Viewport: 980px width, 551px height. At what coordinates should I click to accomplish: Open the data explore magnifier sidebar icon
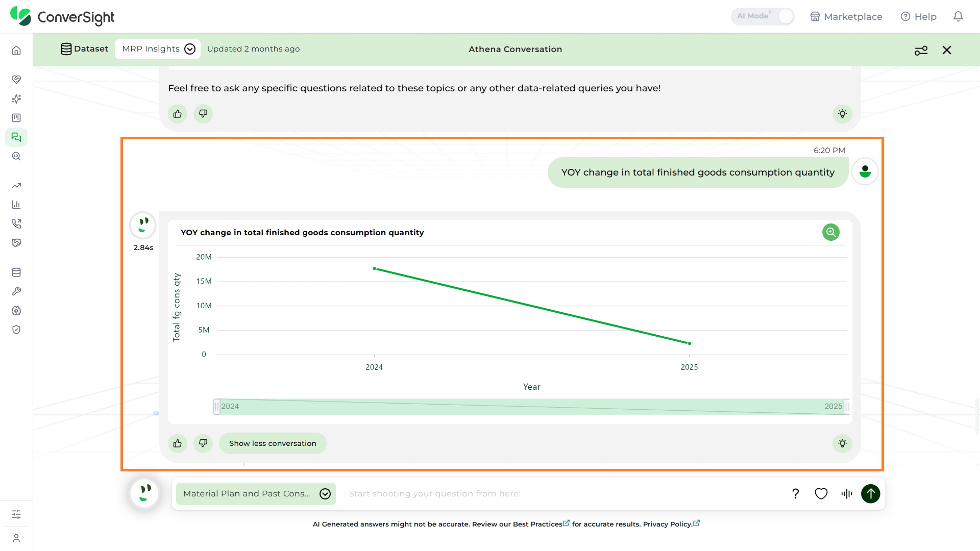16,157
